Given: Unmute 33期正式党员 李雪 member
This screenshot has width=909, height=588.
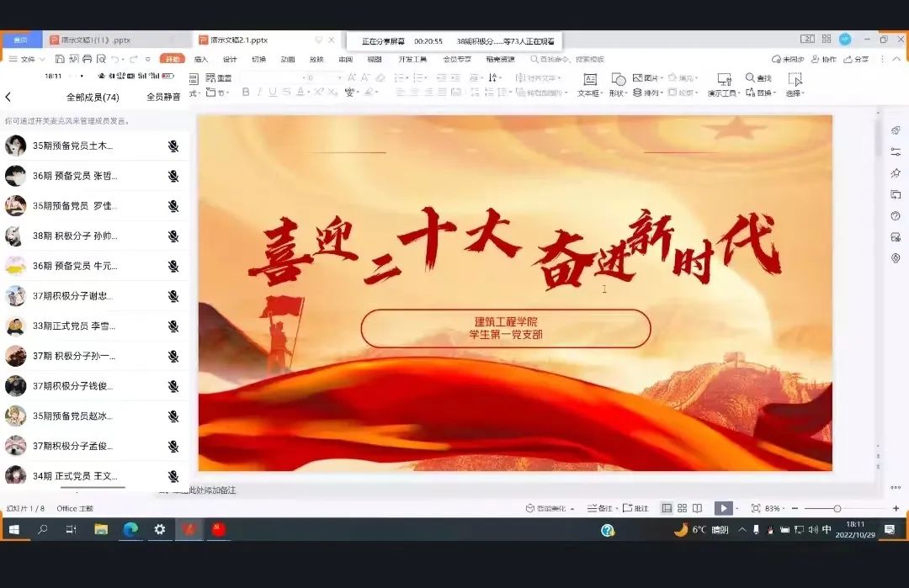Looking at the screenshot, I should coord(173,326).
